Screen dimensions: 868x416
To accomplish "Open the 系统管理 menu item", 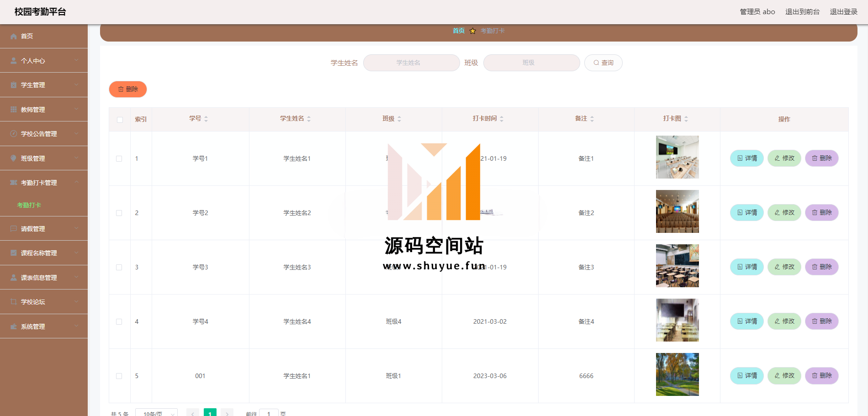I will click(44, 326).
